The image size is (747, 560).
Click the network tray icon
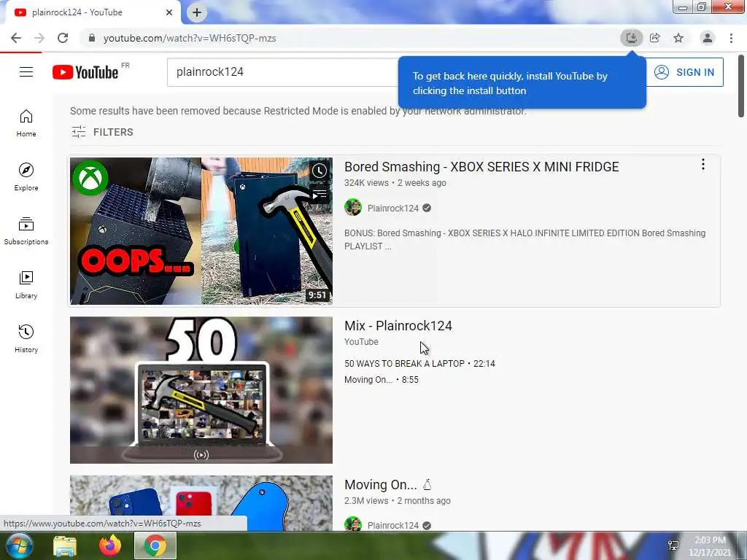[673, 545]
